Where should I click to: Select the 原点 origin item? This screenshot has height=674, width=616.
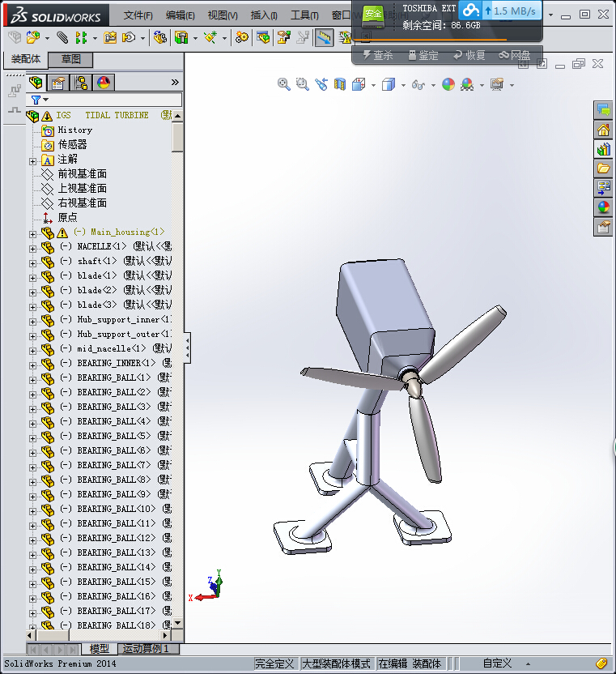tap(67, 217)
